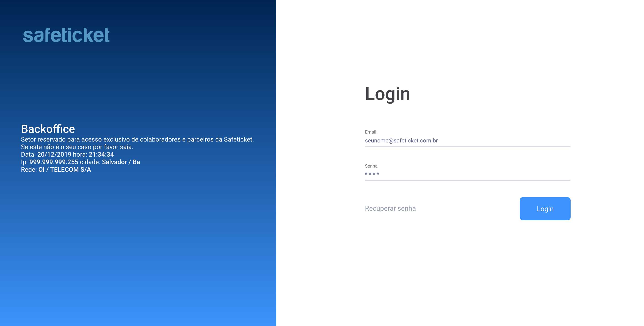Click the city Salvador / Ba
644x326 pixels.
click(x=121, y=162)
